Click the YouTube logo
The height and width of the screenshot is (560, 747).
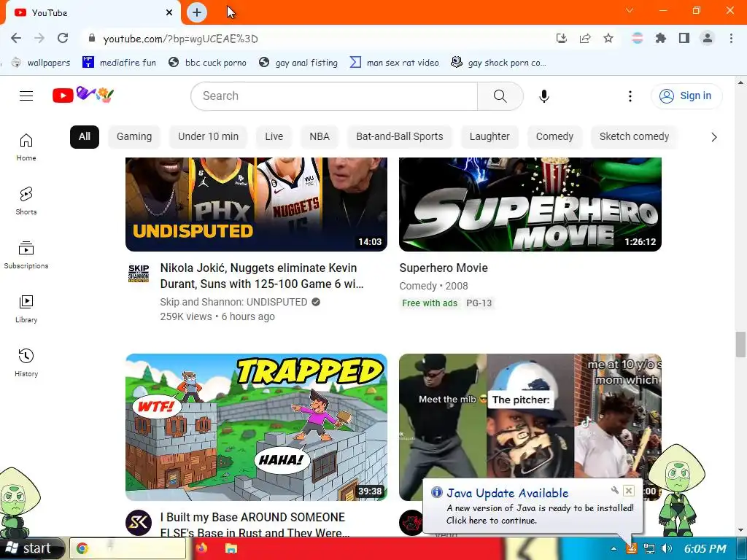(83, 95)
